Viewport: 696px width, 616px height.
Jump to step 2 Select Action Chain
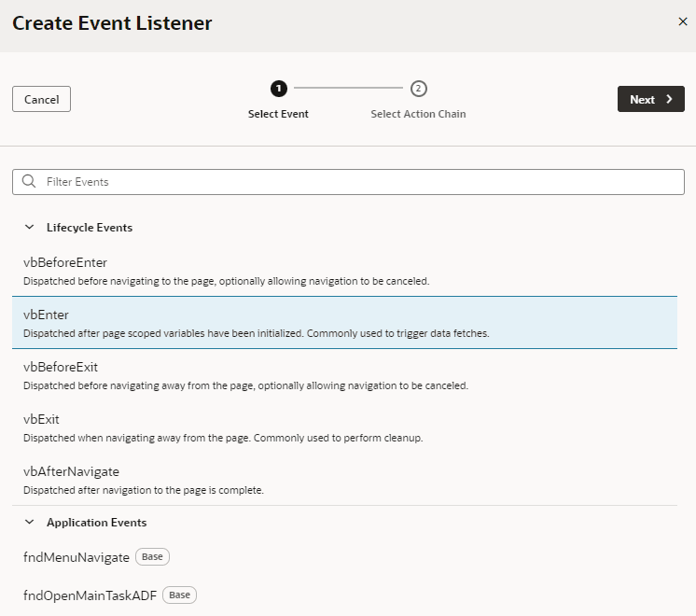418,89
